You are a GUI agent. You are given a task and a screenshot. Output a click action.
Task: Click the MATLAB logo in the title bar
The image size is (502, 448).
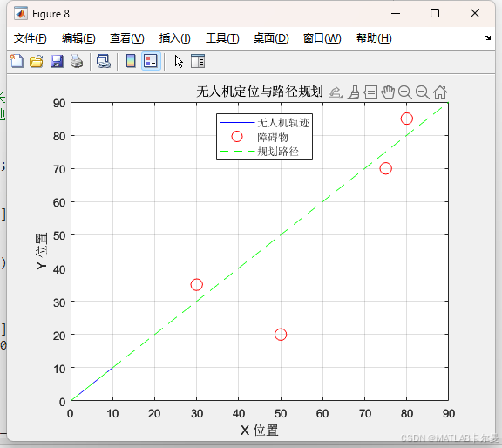click(x=21, y=13)
